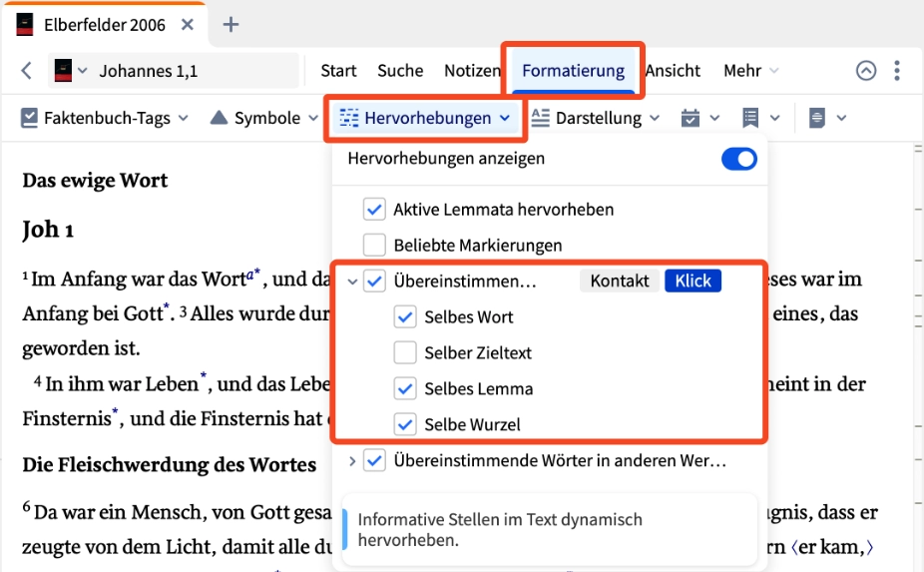Expand the bookmark list dropdown arrow
The height and width of the screenshot is (572, 924).
775,118
